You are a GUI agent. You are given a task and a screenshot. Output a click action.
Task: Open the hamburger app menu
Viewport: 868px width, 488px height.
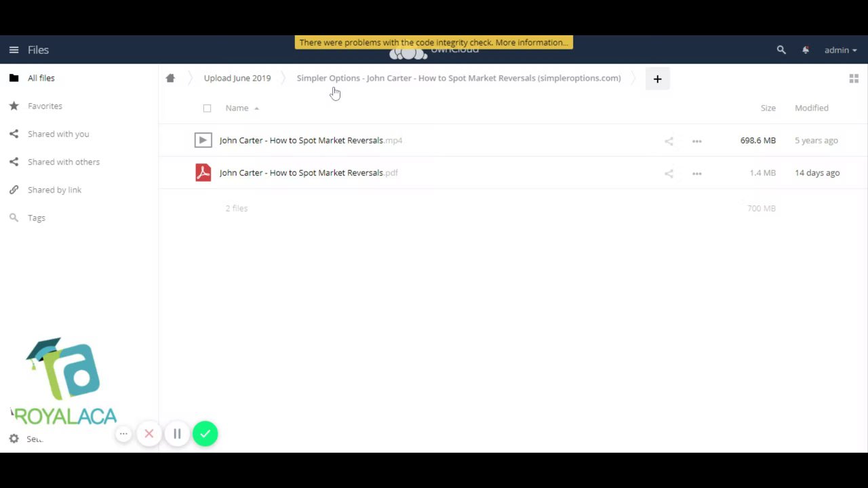pos(14,49)
